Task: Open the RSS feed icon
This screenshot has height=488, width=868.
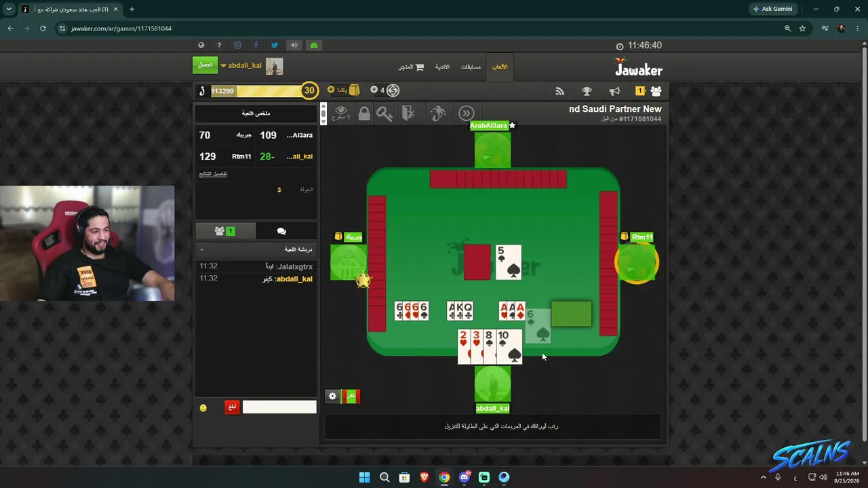Action: tap(559, 91)
